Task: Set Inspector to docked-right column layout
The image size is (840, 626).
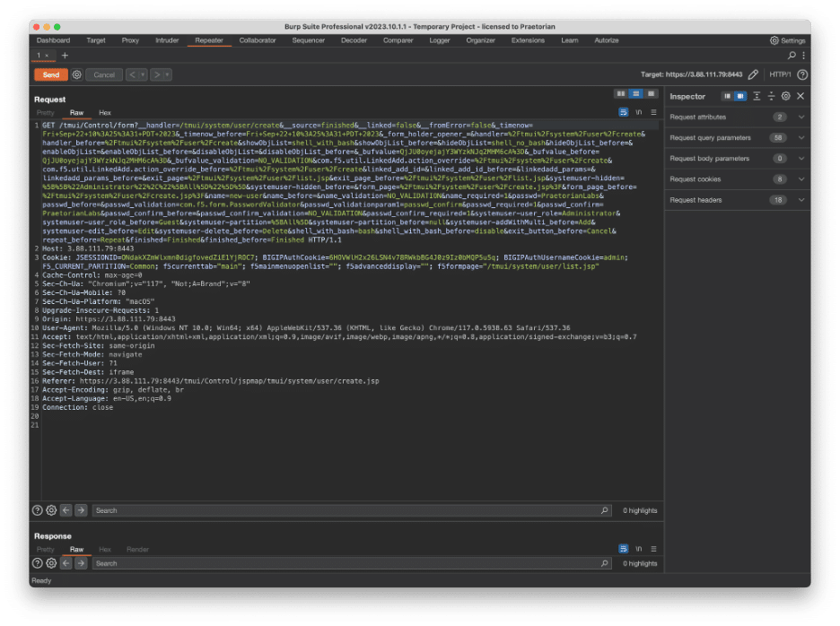Action: pos(740,96)
